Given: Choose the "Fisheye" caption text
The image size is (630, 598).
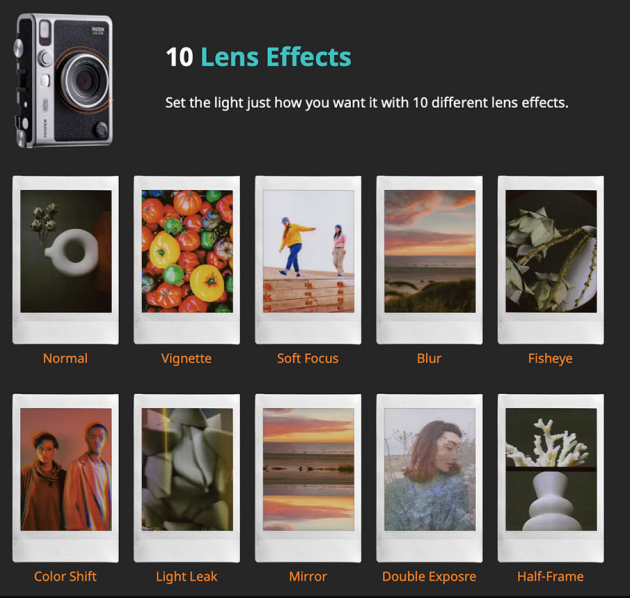Looking at the screenshot, I should point(550,358).
